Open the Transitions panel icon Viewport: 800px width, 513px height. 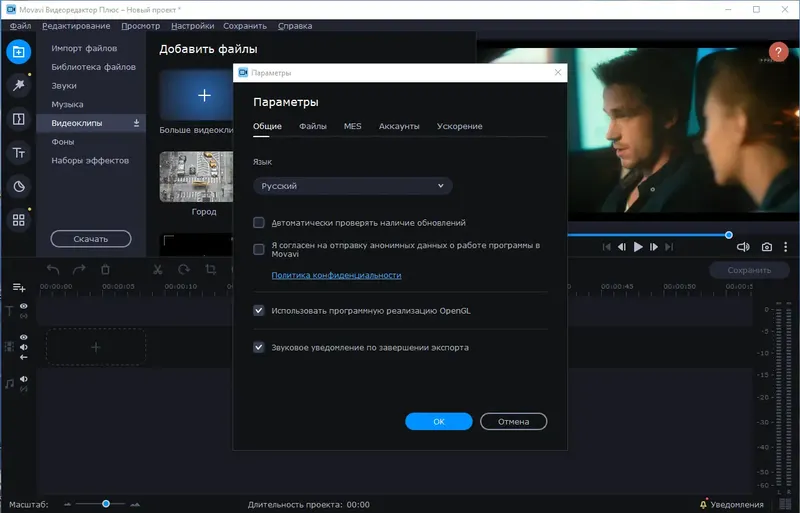tap(18, 119)
